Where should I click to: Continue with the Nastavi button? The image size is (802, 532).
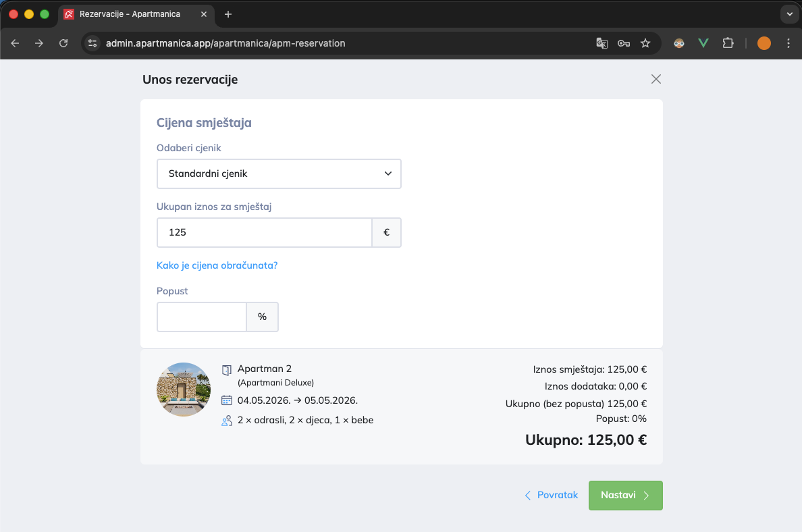[626, 495]
